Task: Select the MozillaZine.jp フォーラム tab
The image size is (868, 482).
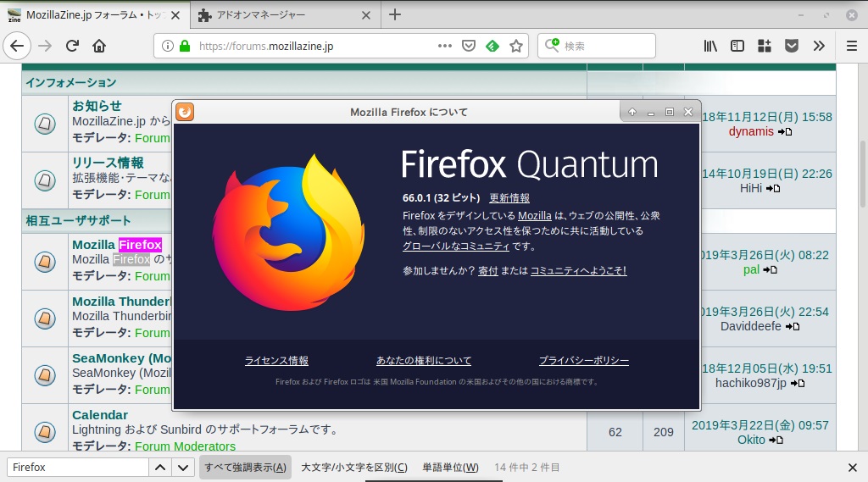Action: point(94,15)
